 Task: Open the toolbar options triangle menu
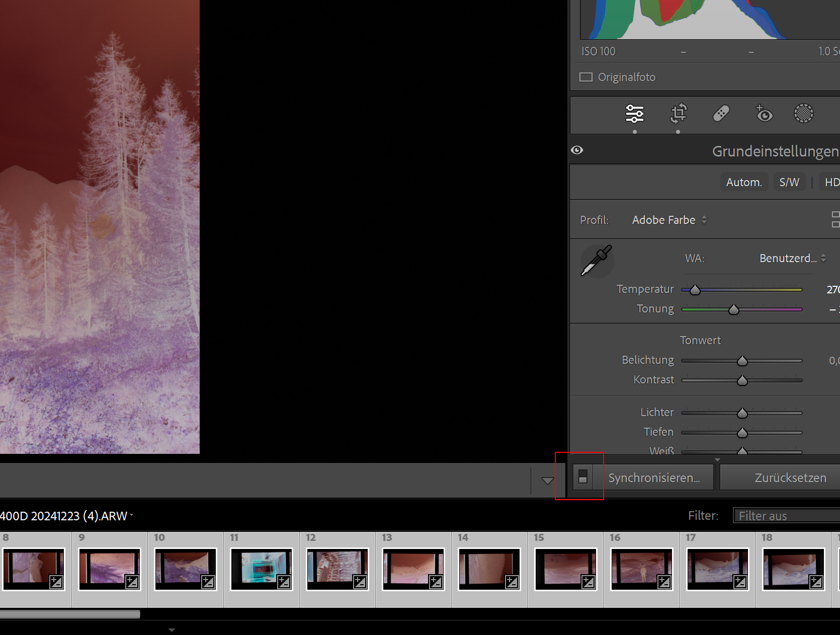pos(547,481)
